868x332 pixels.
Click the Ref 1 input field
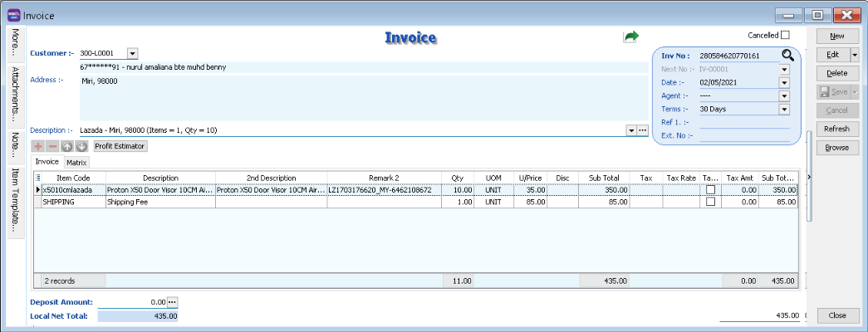pos(743,123)
